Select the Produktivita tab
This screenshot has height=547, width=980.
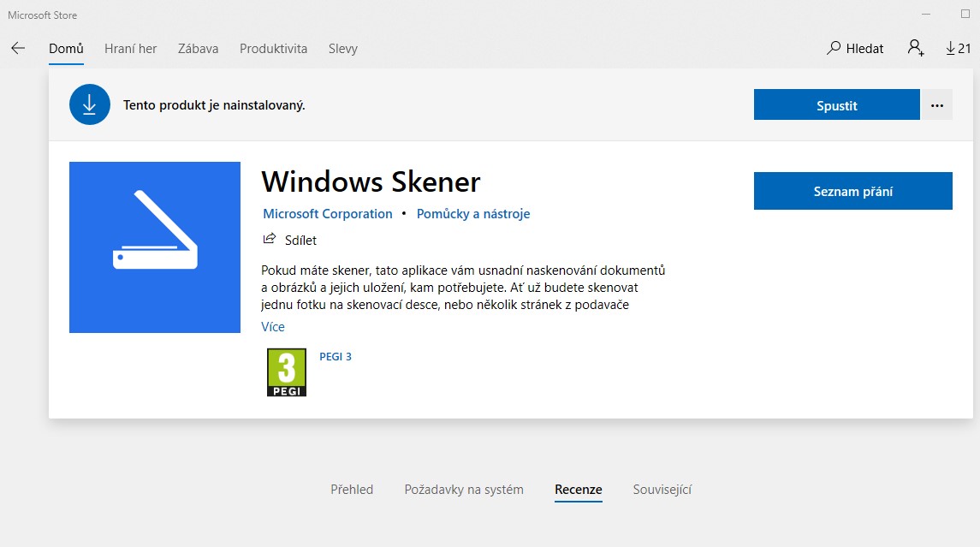[273, 49]
